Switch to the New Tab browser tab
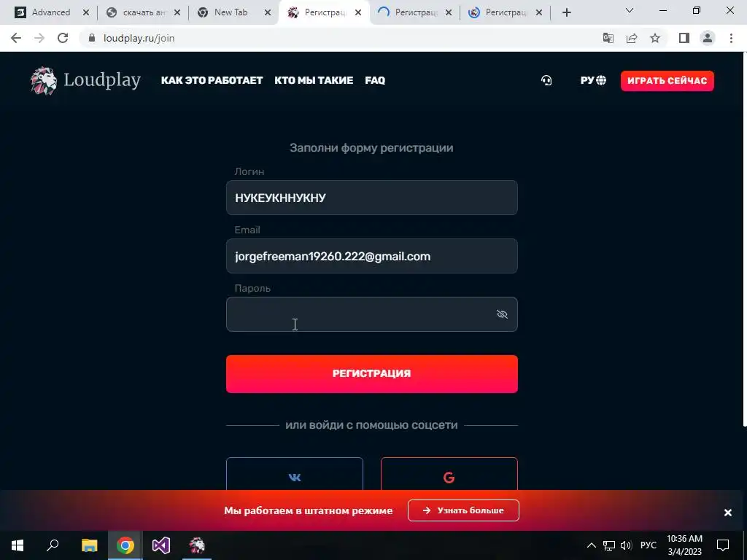This screenshot has width=747, height=560. click(x=231, y=12)
